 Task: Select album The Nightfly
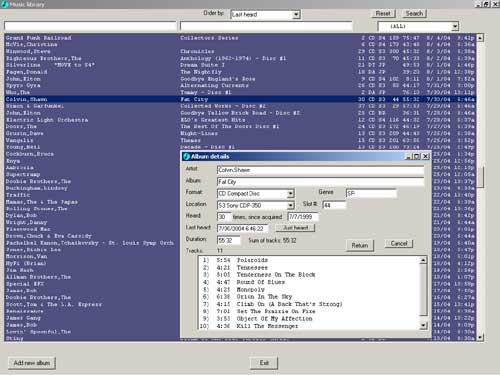201,72
